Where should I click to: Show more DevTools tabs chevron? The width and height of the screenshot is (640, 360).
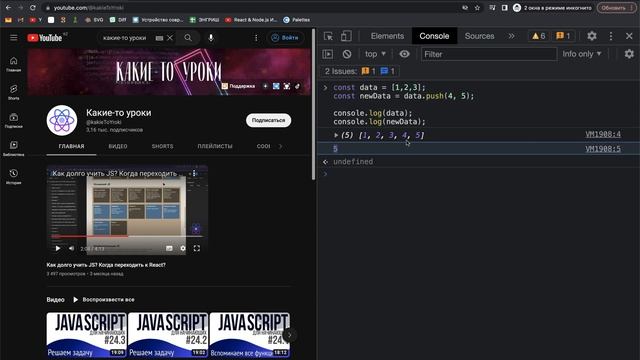pos(511,36)
